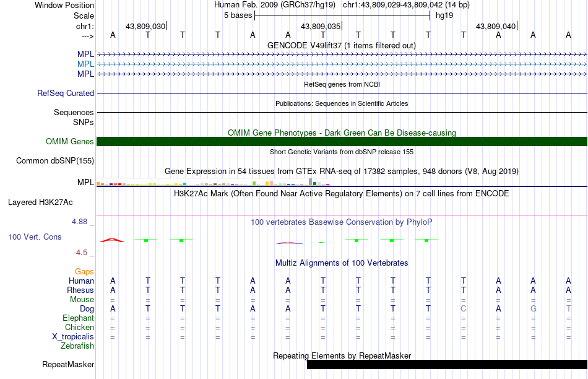The image size is (588, 379).
Task: Open Short Genetic Variants from dbSNP title
Action: [x=342, y=152]
